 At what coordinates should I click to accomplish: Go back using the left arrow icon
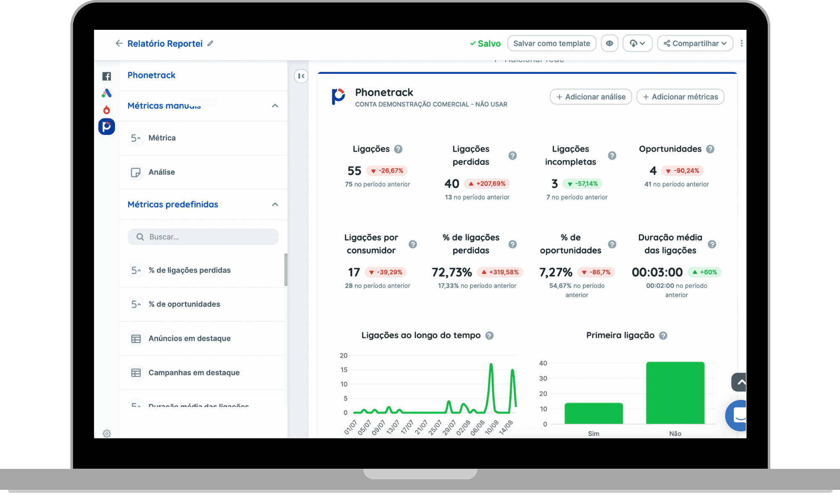(x=119, y=43)
